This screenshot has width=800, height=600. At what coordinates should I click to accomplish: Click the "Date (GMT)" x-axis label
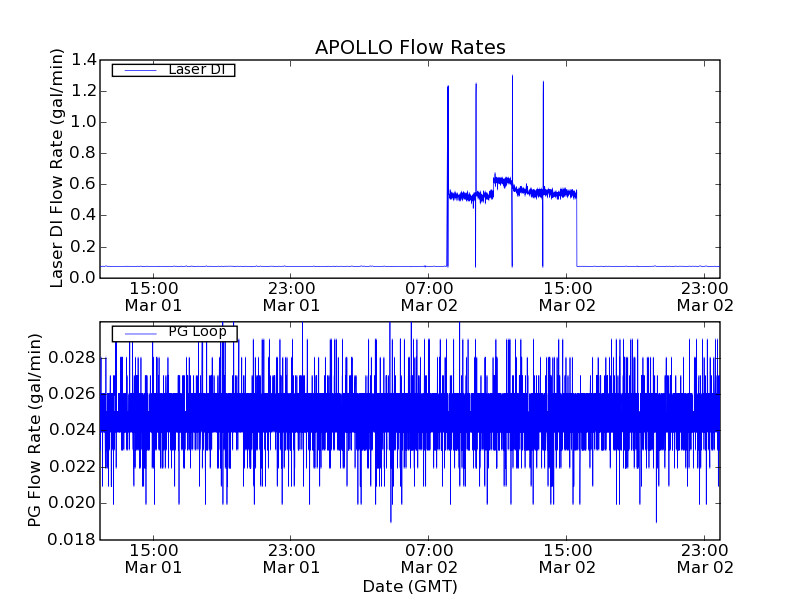tap(410, 587)
